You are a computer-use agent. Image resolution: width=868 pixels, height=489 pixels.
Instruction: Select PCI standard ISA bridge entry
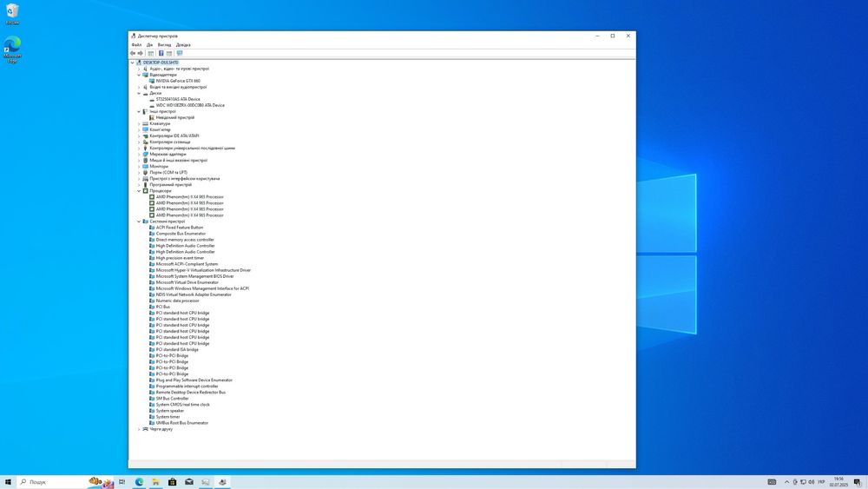[177, 349]
